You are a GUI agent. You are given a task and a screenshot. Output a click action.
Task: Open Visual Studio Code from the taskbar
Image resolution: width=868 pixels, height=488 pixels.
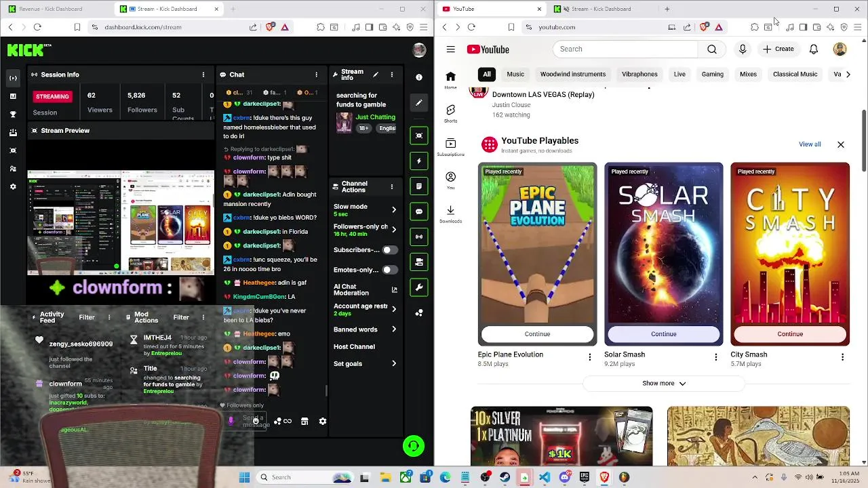545,477
